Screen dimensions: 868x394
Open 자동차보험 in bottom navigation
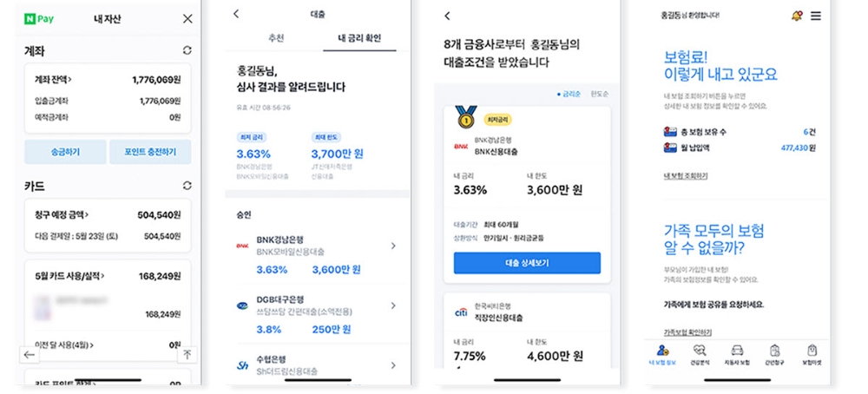737,354
